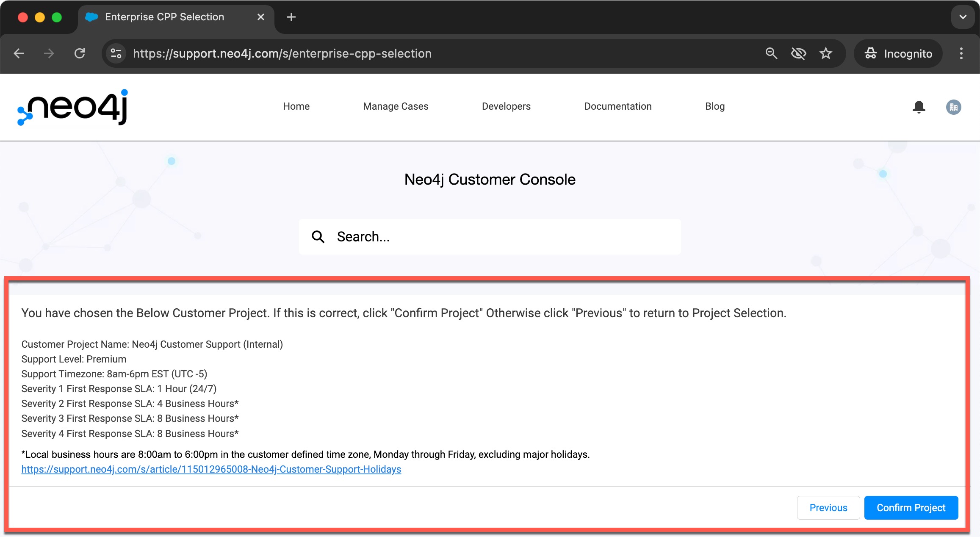Click the Confirm Project button
This screenshot has width=980, height=537.
911,508
